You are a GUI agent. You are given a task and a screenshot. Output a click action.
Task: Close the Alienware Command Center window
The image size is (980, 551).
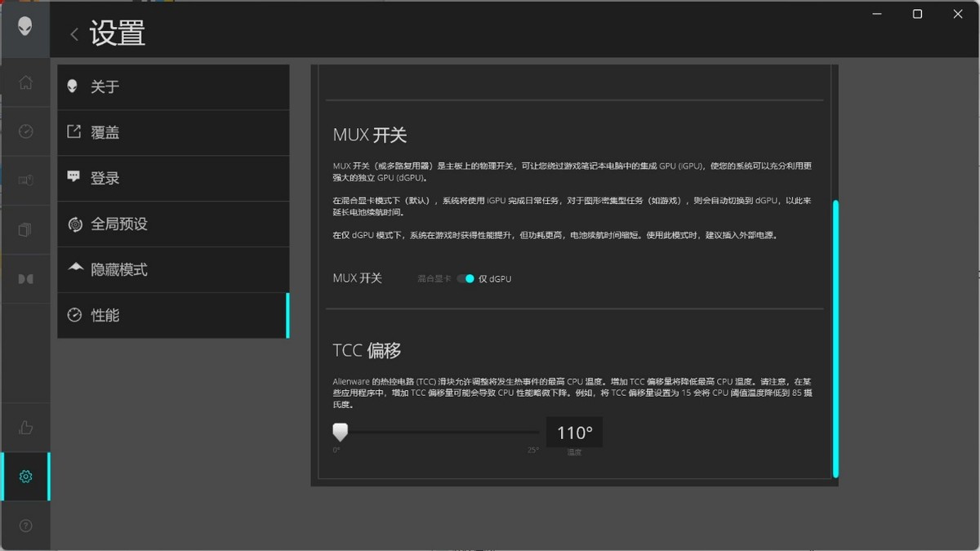(958, 14)
